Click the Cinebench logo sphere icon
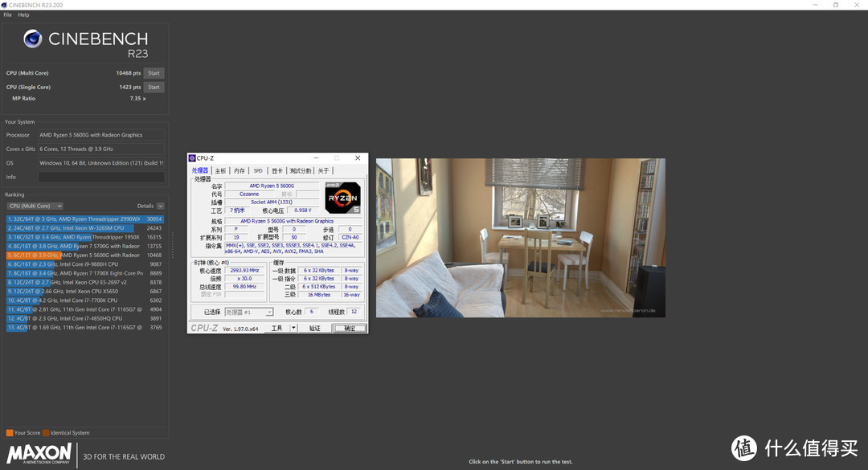 point(33,39)
